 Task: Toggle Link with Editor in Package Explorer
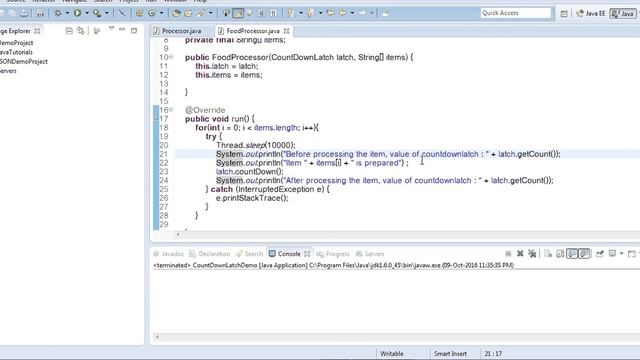(81, 31)
